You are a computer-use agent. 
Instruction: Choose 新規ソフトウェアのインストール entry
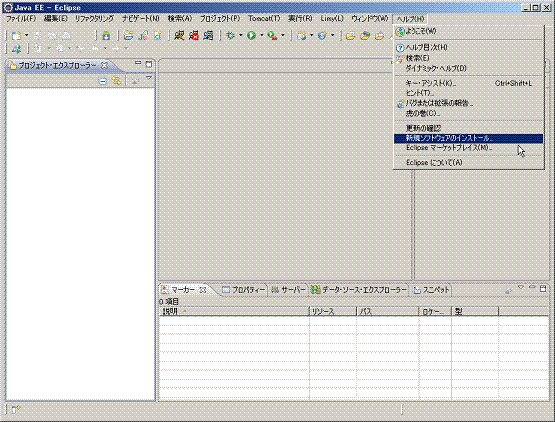click(469, 138)
